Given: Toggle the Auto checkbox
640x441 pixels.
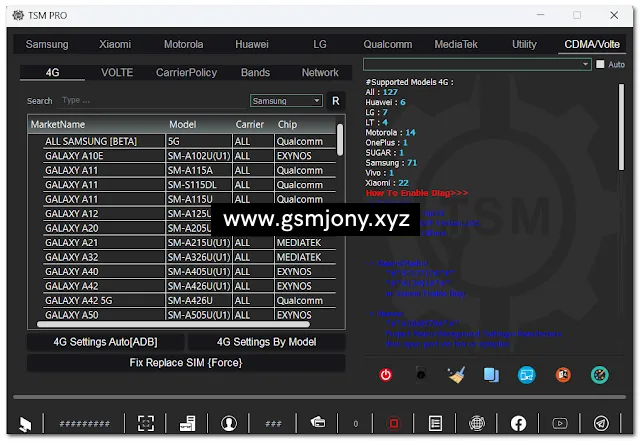Looking at the screenshot, I should (x=600, y=65).
